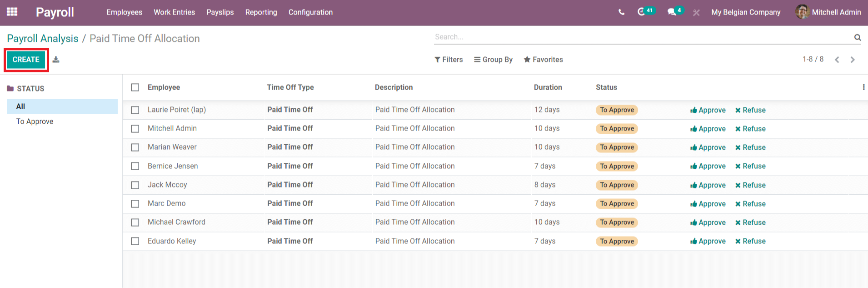868x288 pixels.
Task: Open the column options kebab icon
Action: click(x=863, y=87)
